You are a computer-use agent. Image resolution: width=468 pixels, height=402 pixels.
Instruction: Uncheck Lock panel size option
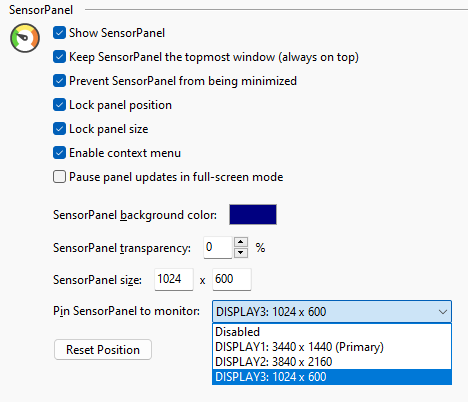pyautogui.click(x=59, y=129)
